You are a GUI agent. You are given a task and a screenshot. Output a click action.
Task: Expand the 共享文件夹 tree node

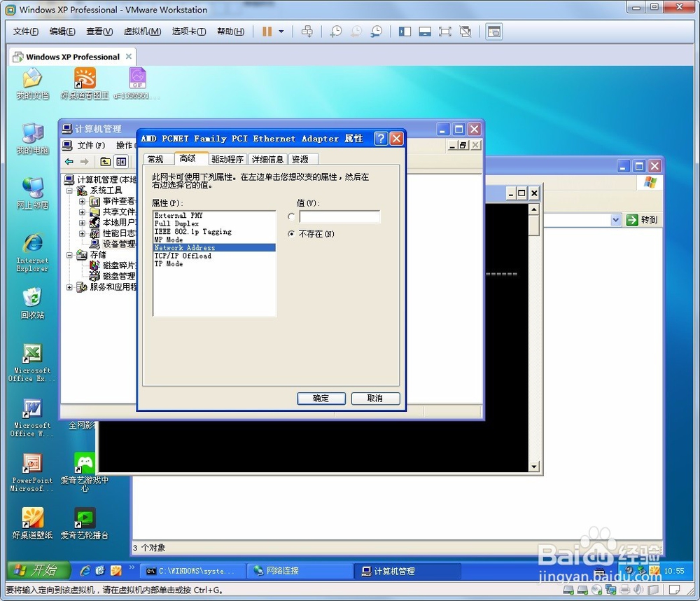(x=82, y=212)
